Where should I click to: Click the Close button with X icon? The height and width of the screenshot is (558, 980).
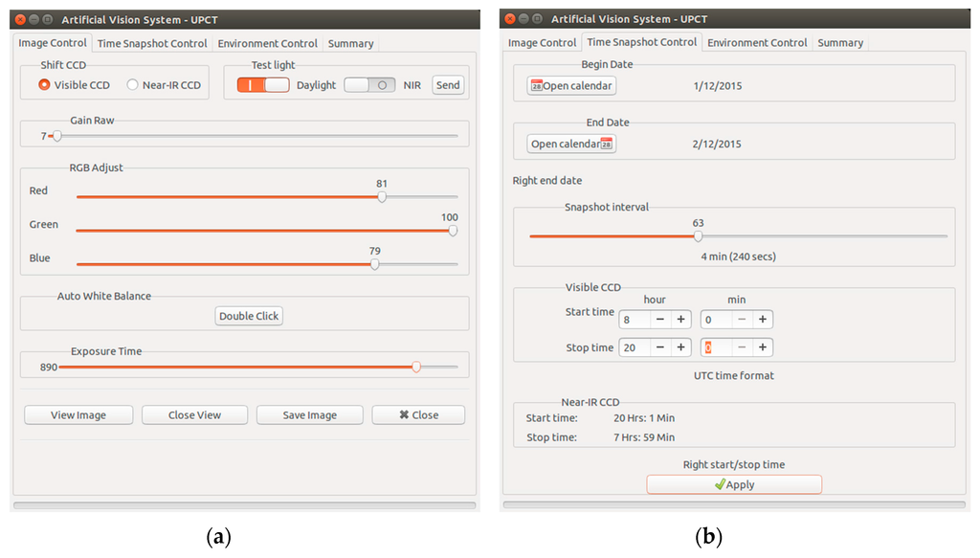click(418, 415)
